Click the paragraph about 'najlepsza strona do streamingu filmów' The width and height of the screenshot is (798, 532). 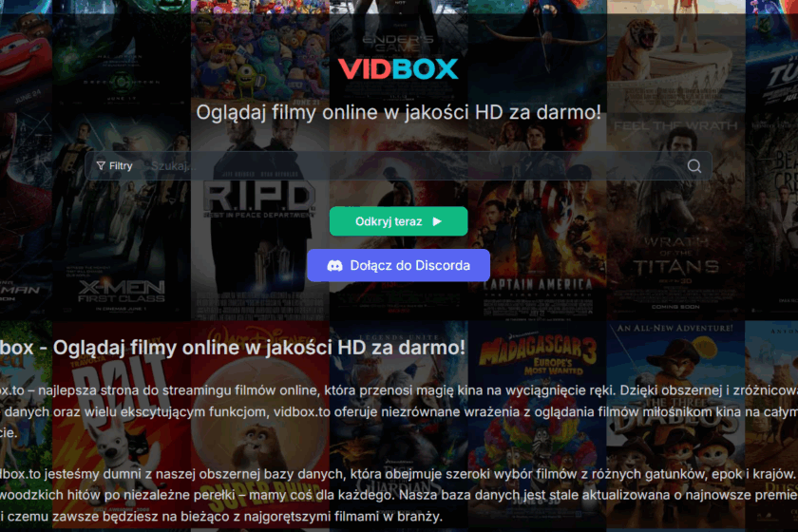(x=399, y=412)
